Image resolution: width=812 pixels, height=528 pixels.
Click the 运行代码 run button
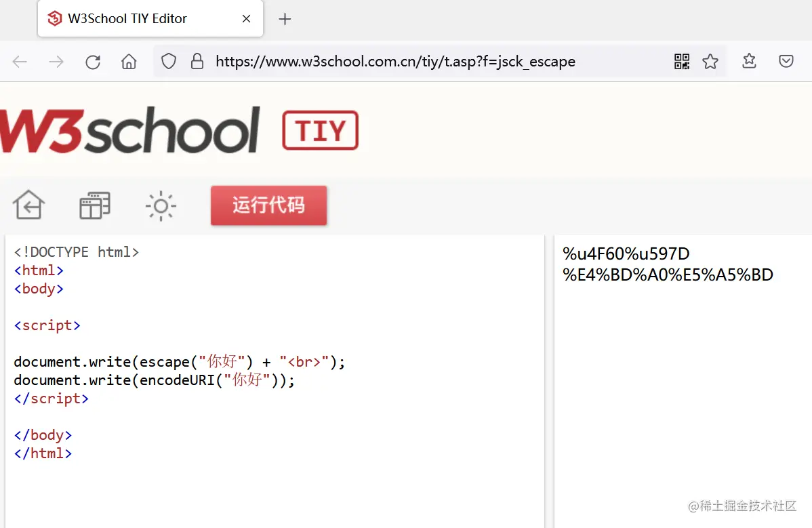click(x=268, y=205)
